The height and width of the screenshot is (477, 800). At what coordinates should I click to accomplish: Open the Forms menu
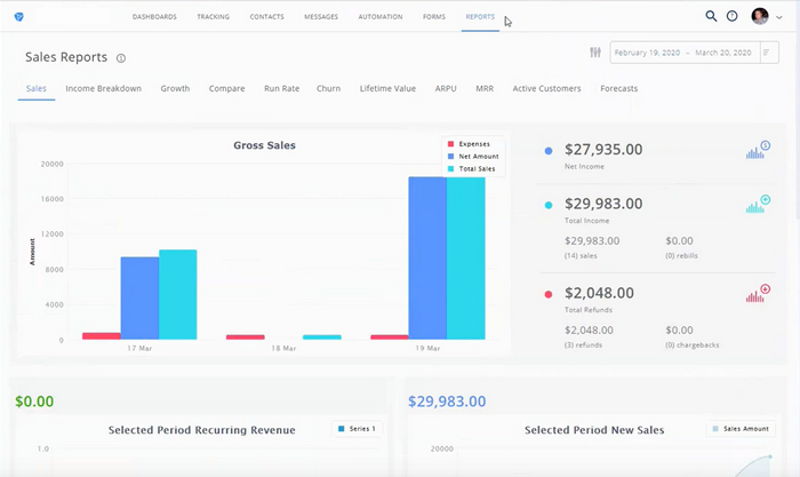tap(434, 17)
